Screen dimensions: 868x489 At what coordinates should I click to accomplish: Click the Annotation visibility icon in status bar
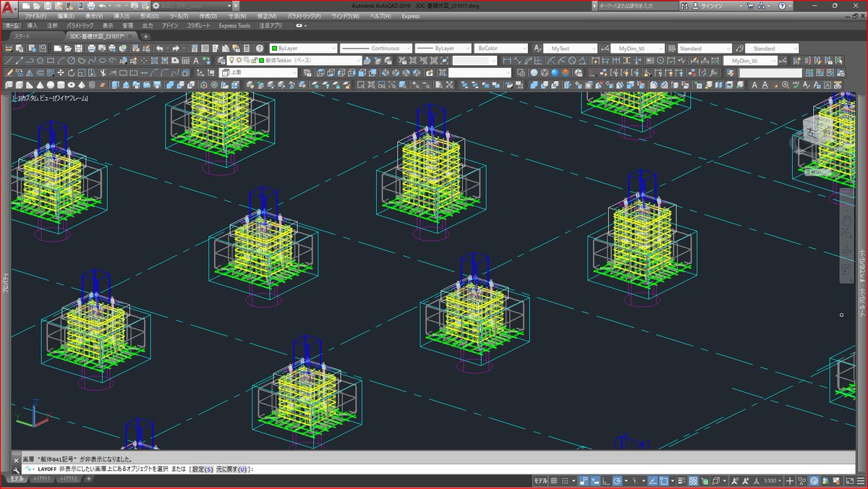(734, 481)
